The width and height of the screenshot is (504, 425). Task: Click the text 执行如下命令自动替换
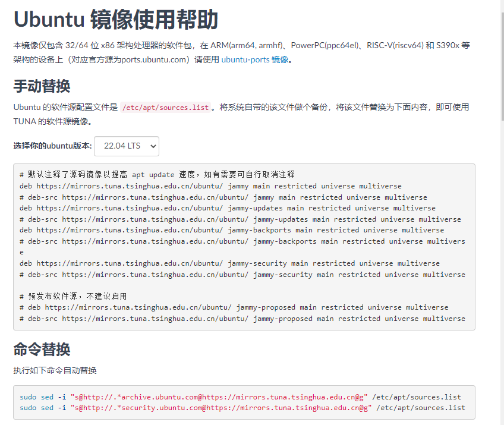(x=55, y=371)
